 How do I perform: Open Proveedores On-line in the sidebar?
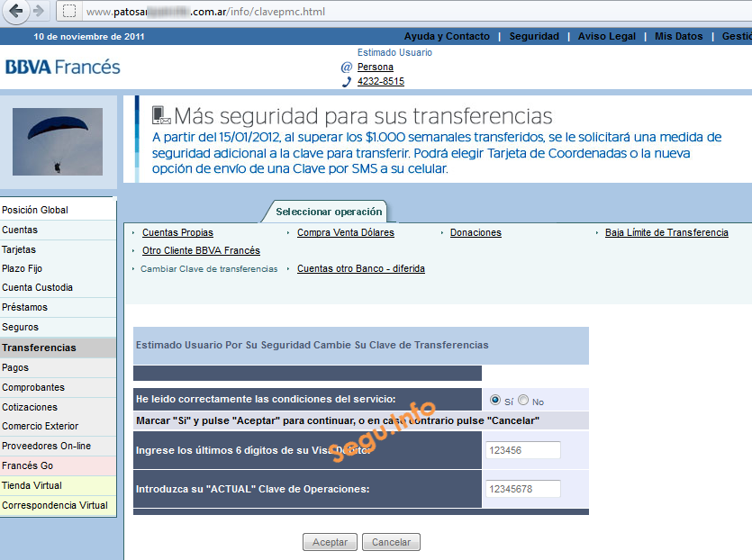tap(58, 446)
